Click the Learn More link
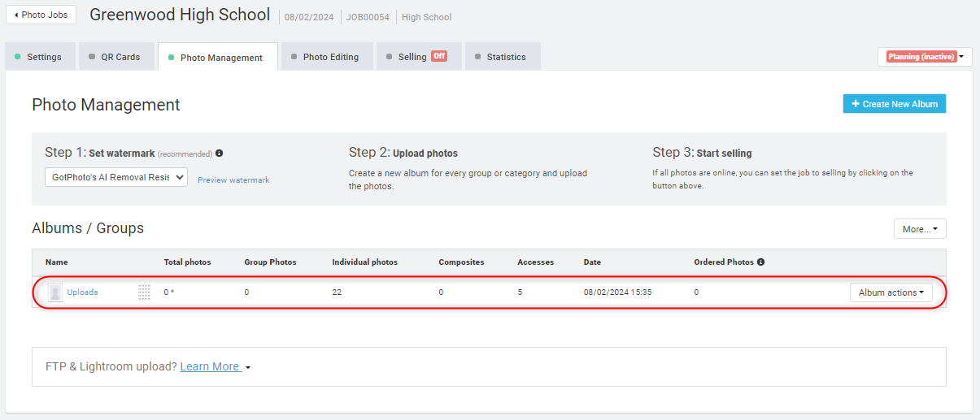This screenshot has height=420, width=980. pos(210,367)
